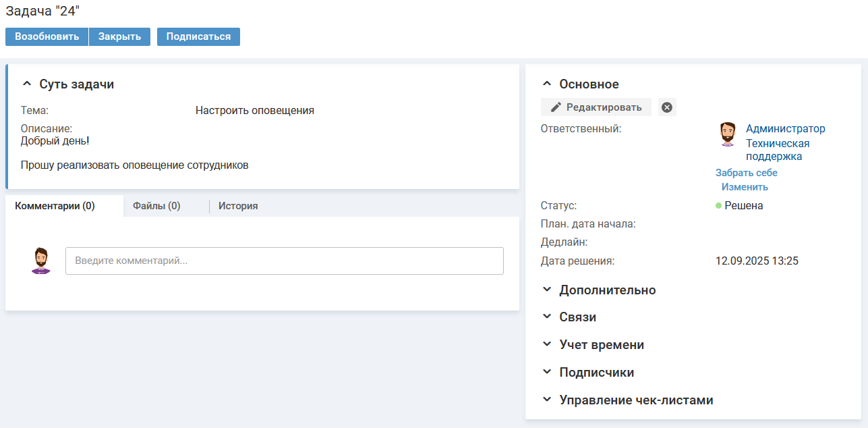Click the Забрать себе link

[x=746, y=173]
